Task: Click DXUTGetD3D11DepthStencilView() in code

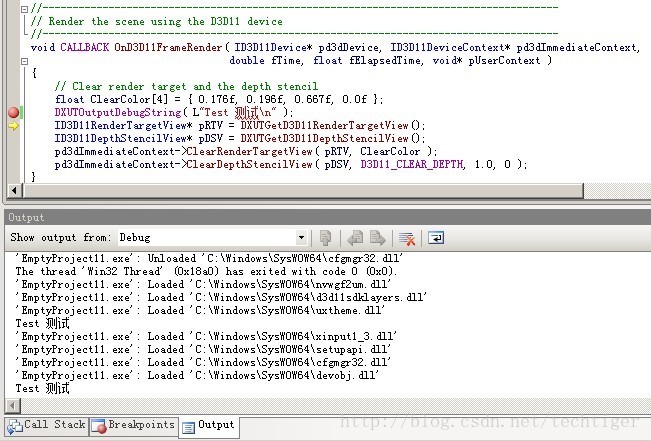Action: click(x=333, y=139)
